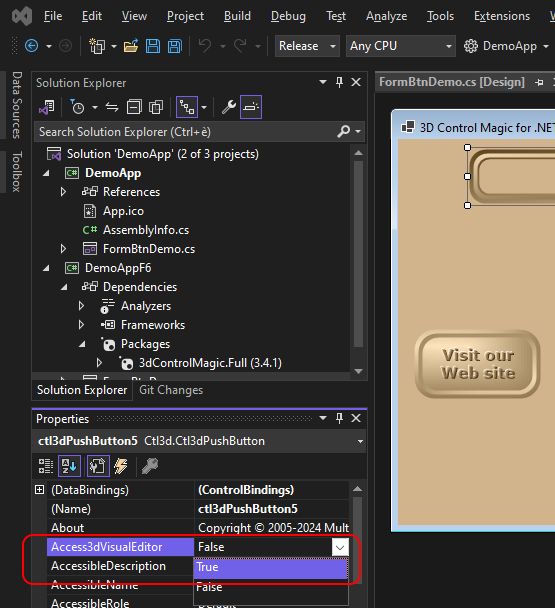Open the Edit menu
This screenshot has height=608, width=555.
tap(92, 16)
